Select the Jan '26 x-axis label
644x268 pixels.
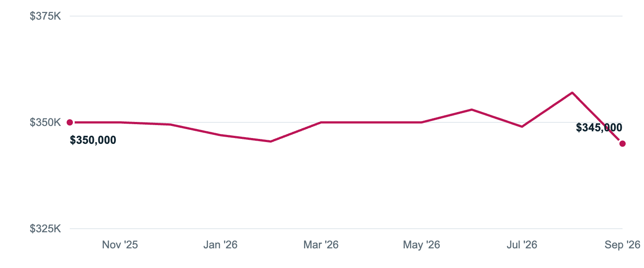tap(220, 245)
